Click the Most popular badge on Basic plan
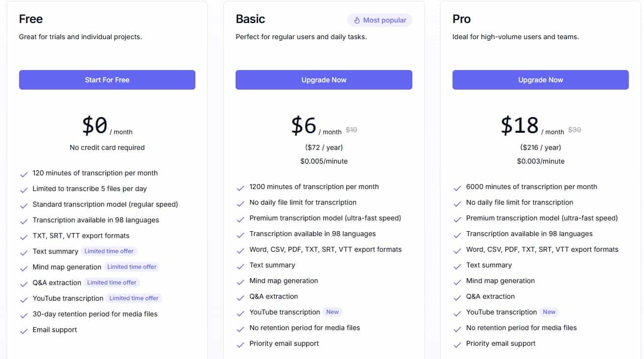 [380, 20]
